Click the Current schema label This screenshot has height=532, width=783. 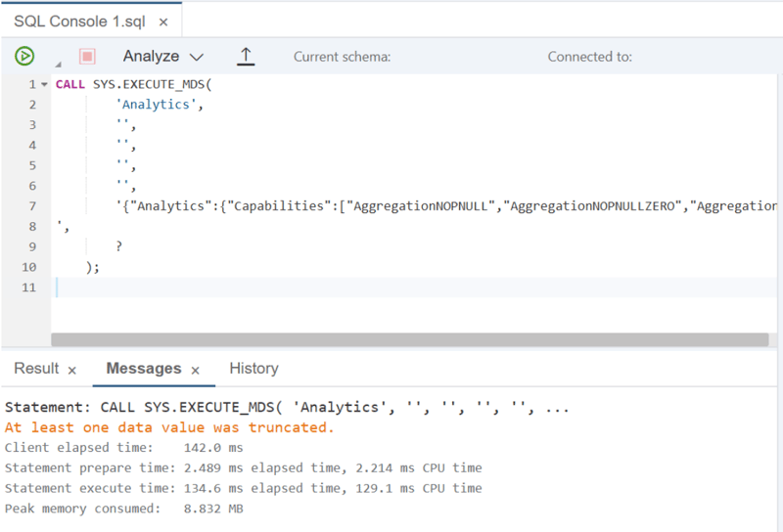[x=342, y=57]
